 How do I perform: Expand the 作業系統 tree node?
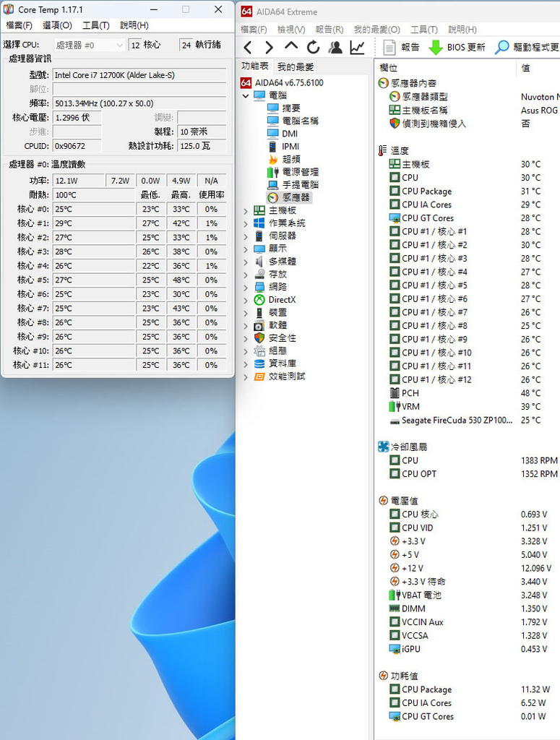click(246, 224)
